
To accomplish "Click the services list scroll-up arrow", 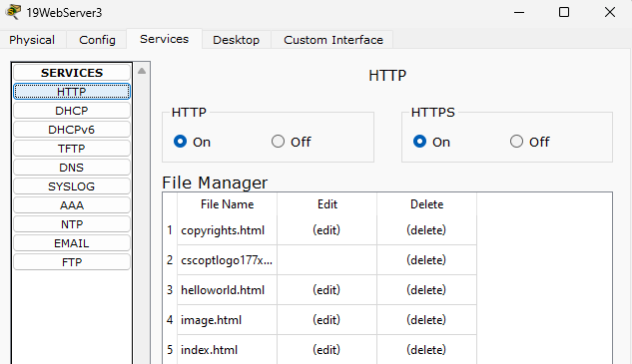I will tap(142, 71).
